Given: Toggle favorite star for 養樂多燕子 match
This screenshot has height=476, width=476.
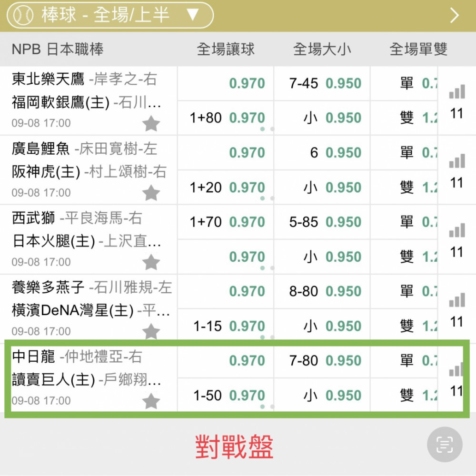Looking at the screenshot, I should [x=151, y=331].
